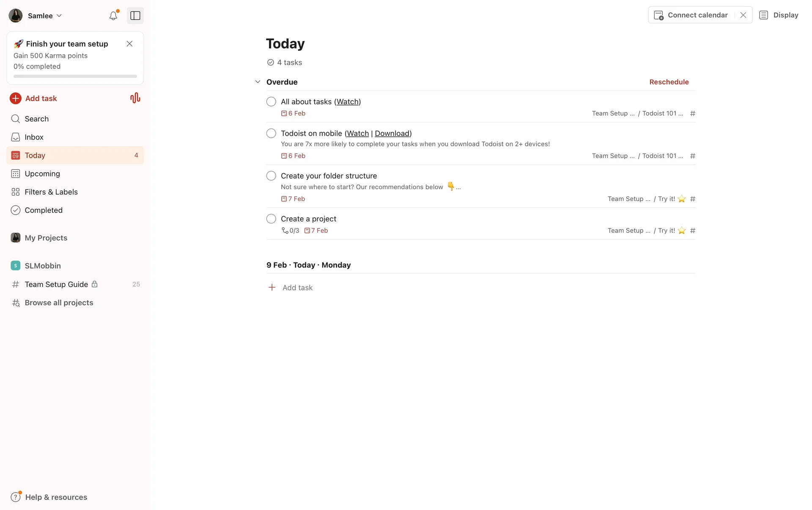
Task: Open the Download link for Todoist mobile
Action: click(x=392, y=133)
